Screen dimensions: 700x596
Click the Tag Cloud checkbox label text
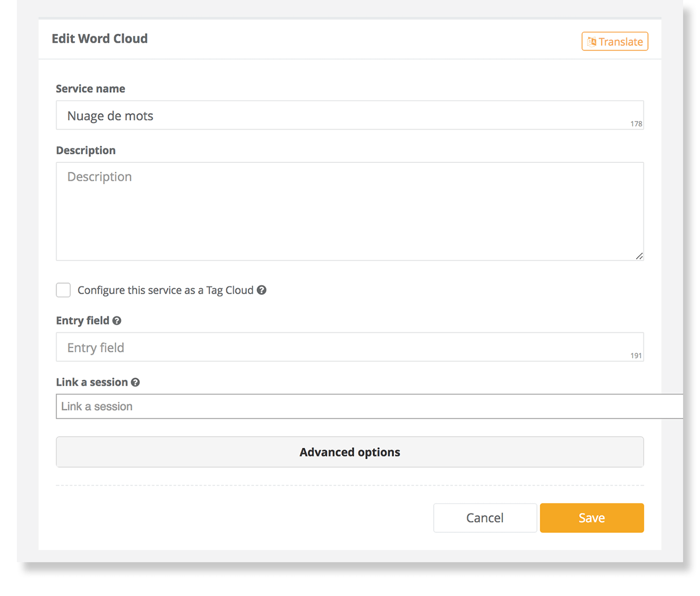[165, 291]
